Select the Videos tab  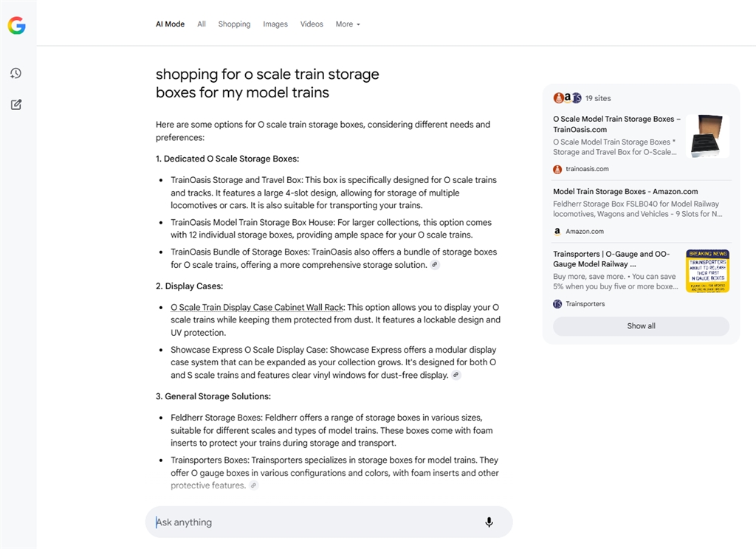point(312,24)
